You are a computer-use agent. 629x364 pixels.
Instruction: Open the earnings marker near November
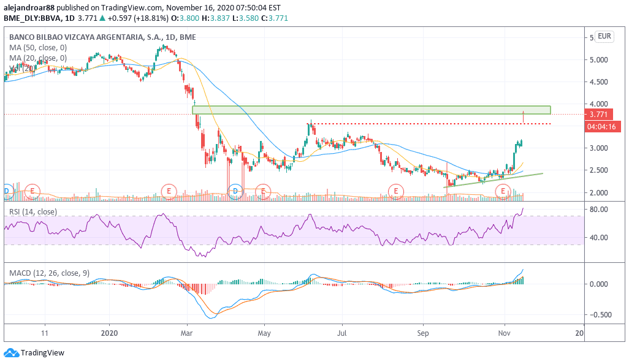(x=503, y=192)
